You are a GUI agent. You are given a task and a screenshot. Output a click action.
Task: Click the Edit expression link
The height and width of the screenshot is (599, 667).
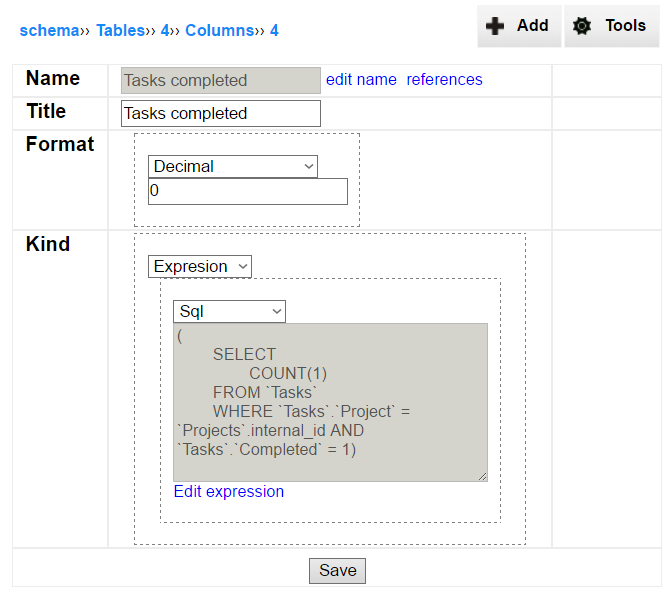tap(229, 491)
